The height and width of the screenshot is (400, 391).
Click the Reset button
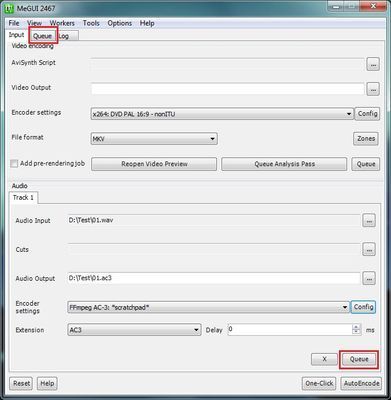[x=21, y=383]
